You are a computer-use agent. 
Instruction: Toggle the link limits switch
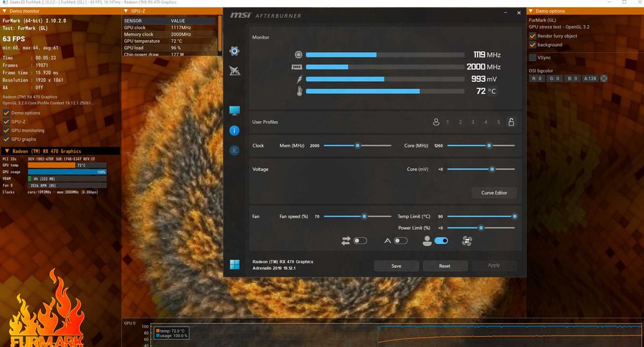(x=360, y=241)
